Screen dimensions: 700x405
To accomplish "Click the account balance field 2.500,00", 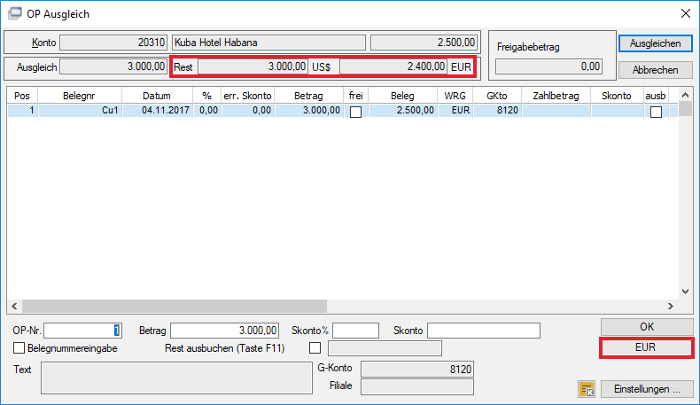I will coord(424,43).
